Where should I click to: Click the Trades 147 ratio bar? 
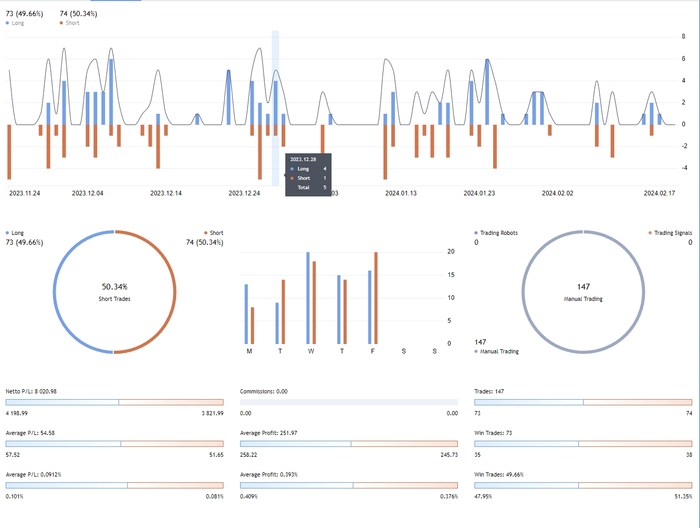click(583, 402)
